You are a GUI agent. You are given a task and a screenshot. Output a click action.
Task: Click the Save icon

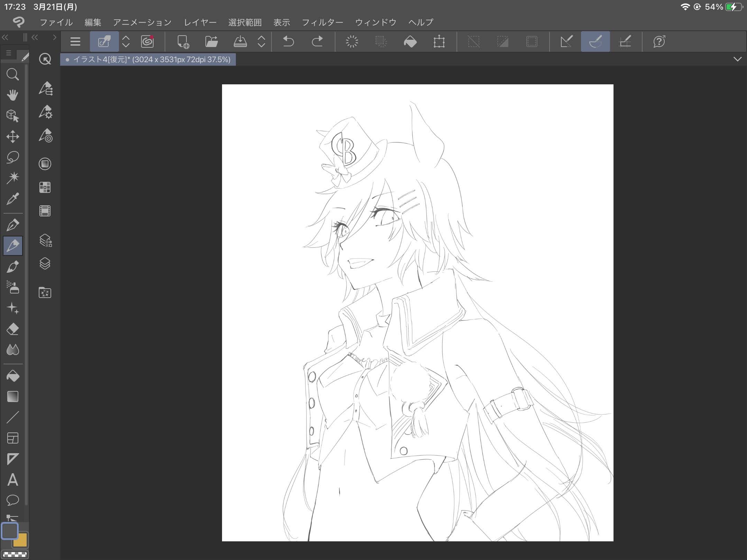tap(240, 41)
